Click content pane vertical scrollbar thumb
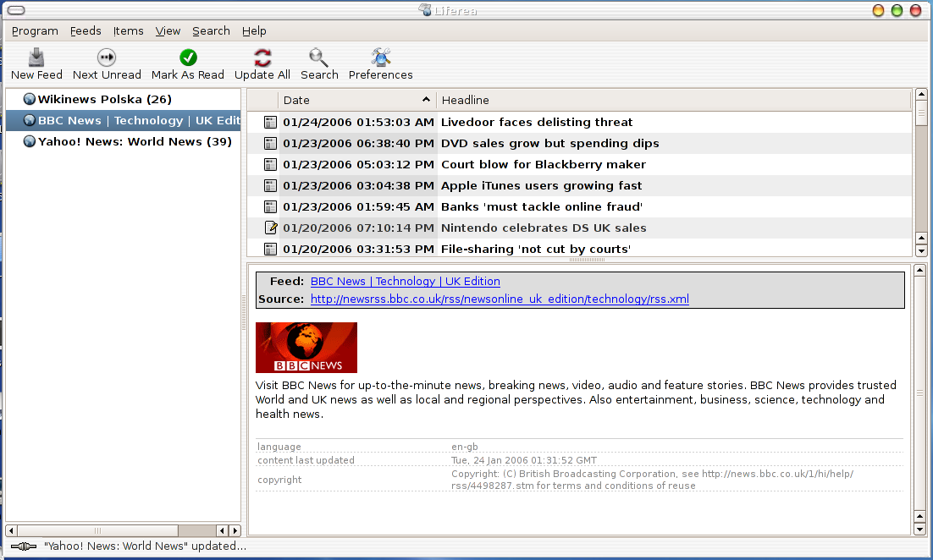Screen dimensions: 933x560 (x=920, y=393)
